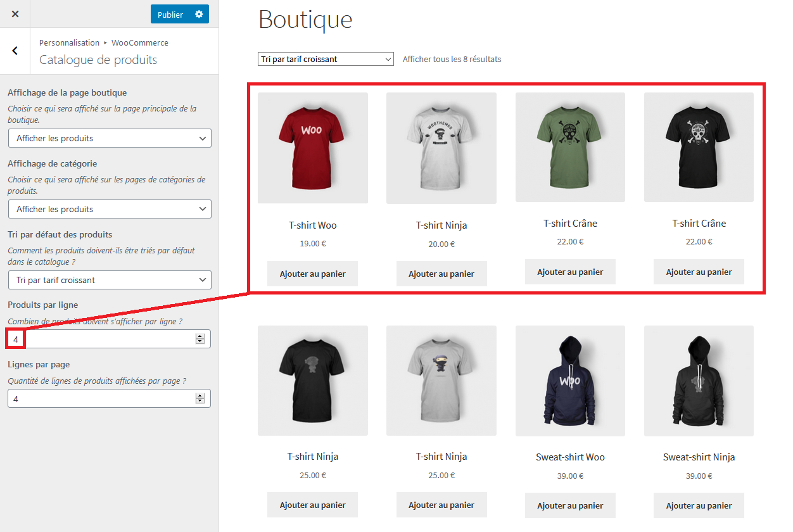Add green T-shirt Crâne to cart

pyautogui.click(x=570, y=272)
